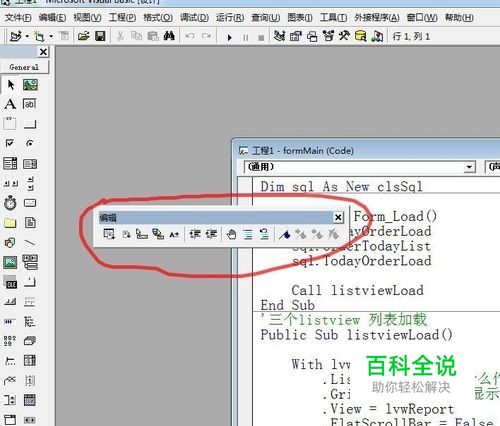Click the Break pause button in toolbar

(x=246, y=38)
